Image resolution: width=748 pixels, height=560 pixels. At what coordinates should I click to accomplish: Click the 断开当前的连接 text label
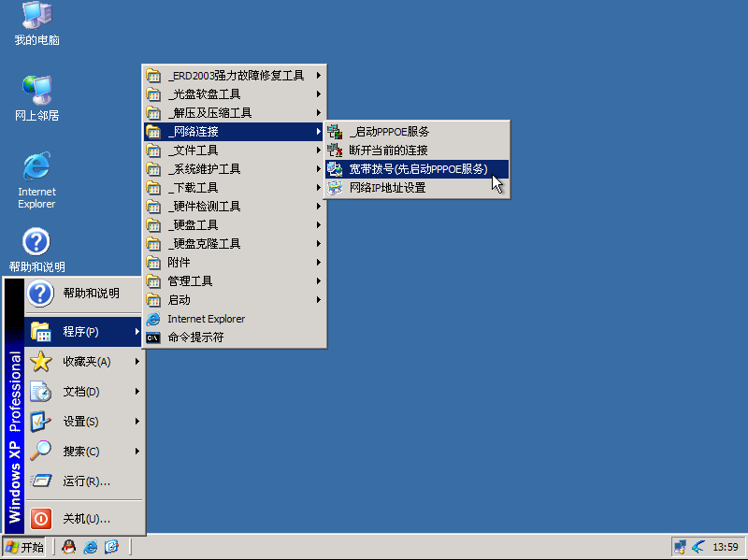pos(388,151)
